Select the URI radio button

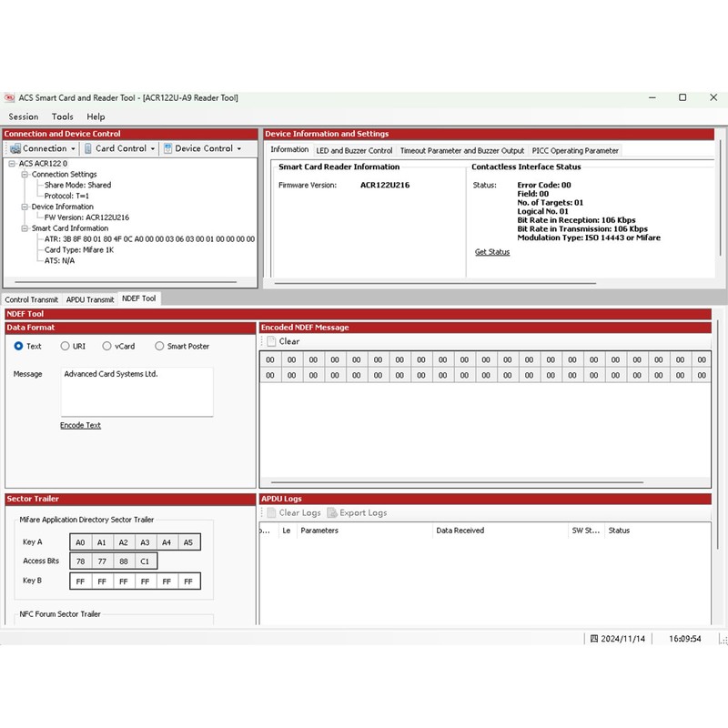pos(66,346)
